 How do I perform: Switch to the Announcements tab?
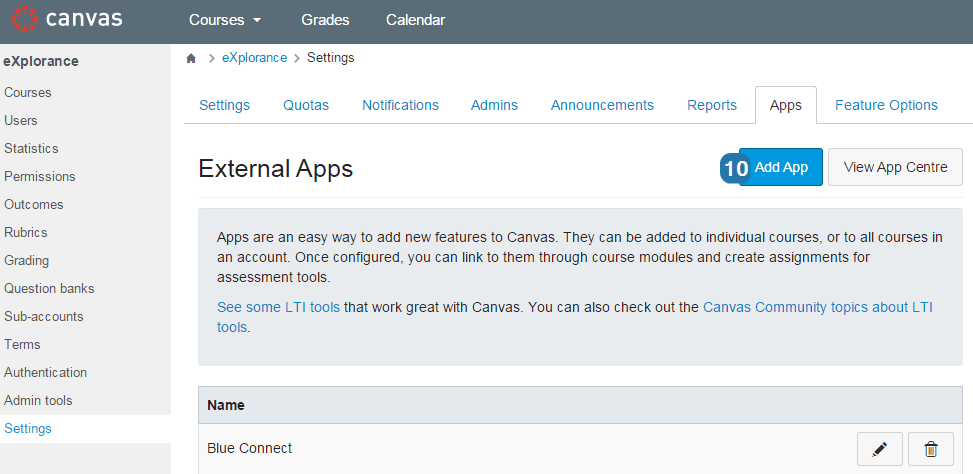click(602, 105)
